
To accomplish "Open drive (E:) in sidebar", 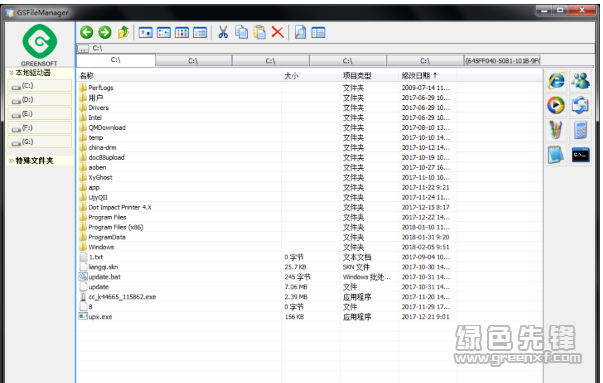I will [40, 114].
